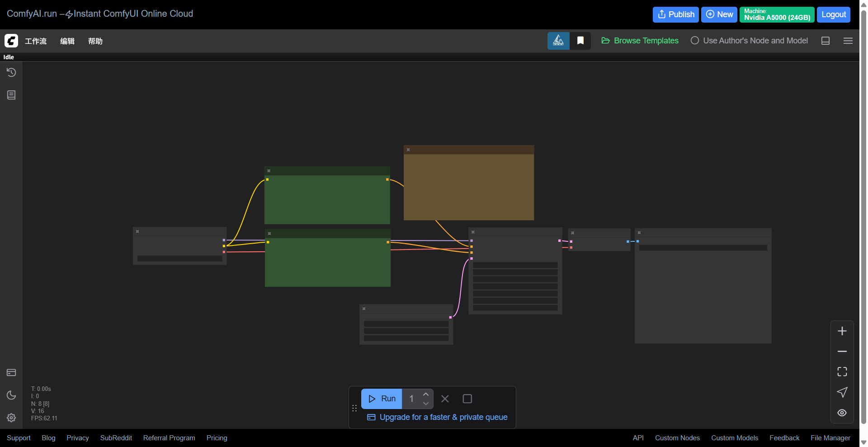Open the settings gear icon
Viewport: 868px width, 447px height.
click(11, 418)
